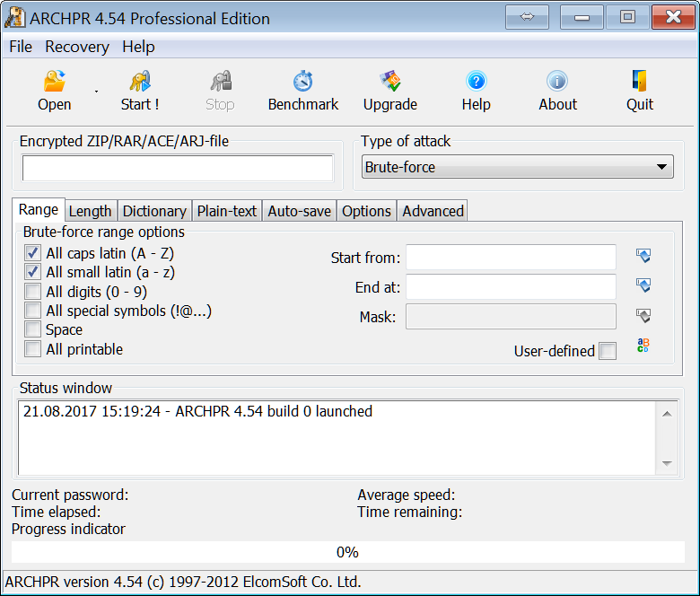Click the Encrypted ZIP/RAR/ACE/ARJ-file input field

click(178, 168)
